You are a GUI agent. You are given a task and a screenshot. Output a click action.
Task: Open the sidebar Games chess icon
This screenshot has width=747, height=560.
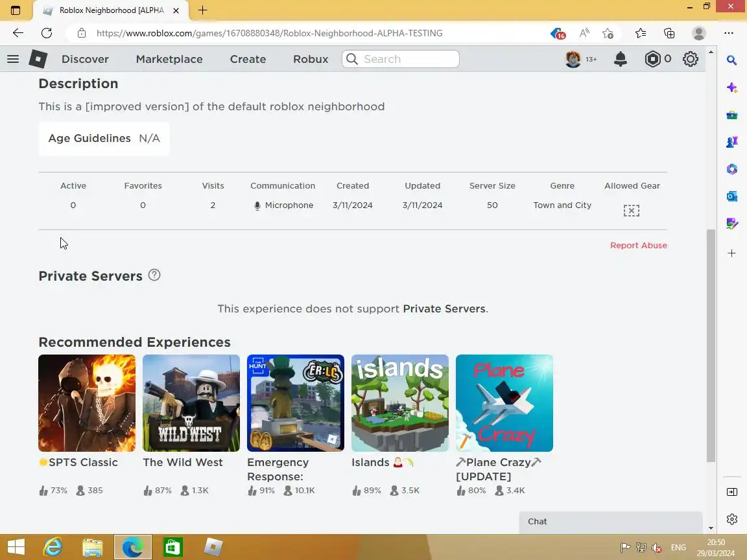point(732,142)
